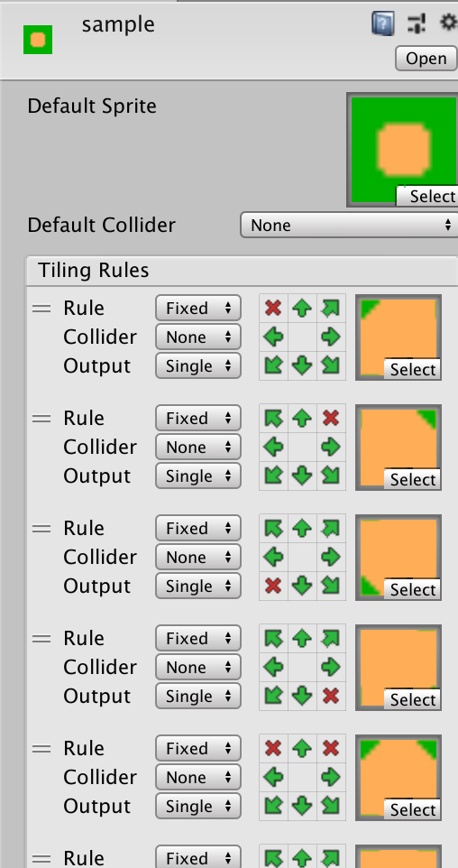Screen dimensions: 458x868
Task: Click the preset sliders icon in header
Action: pos(416,23)
